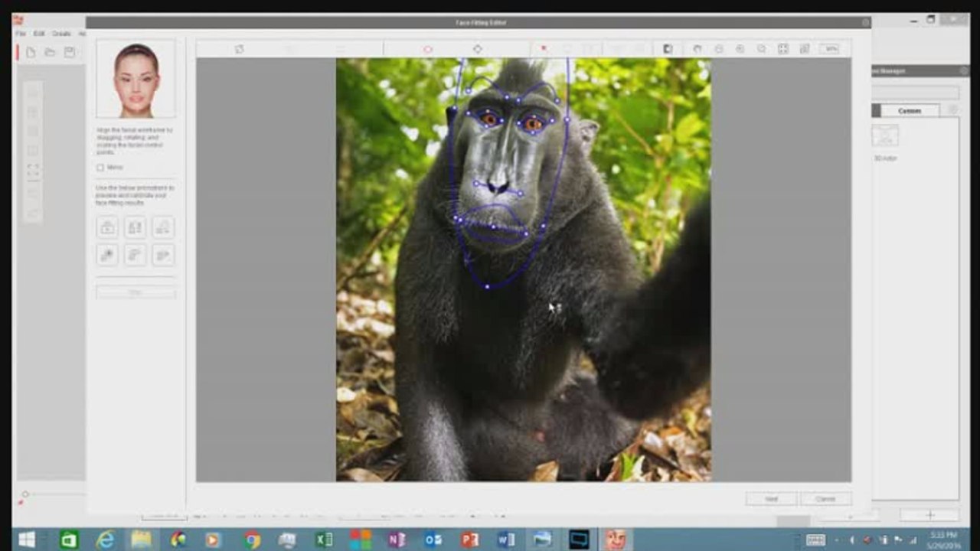Click the New Project page icon

tap(31, 52)
